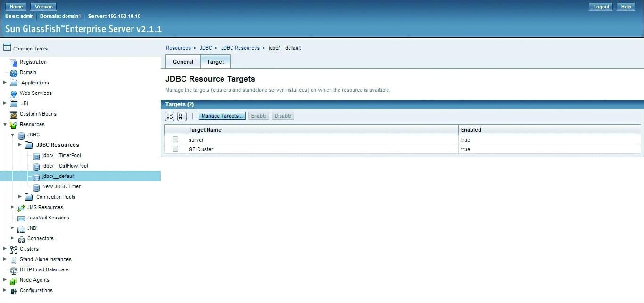This screenshot has height=303, width=644.
Task: Open the HTTP Load Balancers icon
Action: [14, 269]
